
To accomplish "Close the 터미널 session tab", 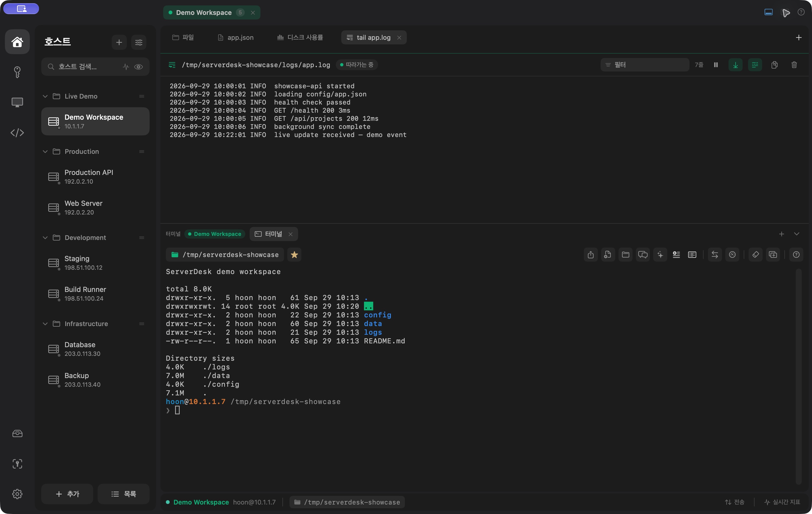I will click(290, 234).
